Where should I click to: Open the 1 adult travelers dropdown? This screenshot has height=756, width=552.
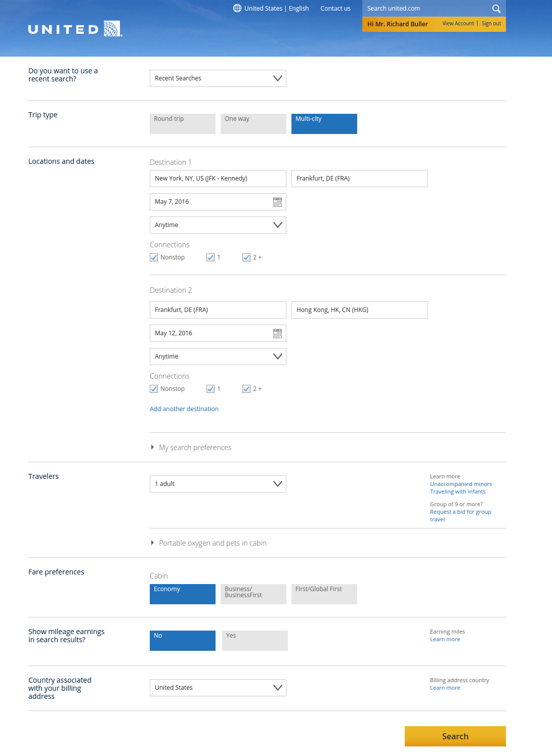pyautogui.click(x=218, y=484)
